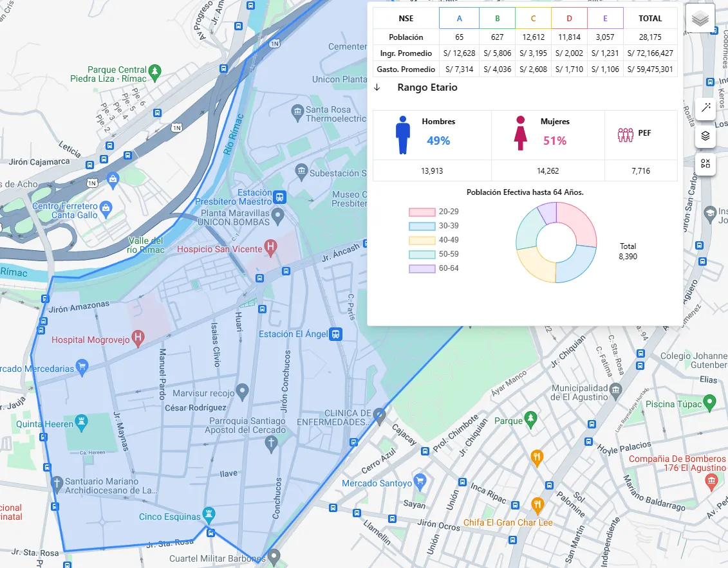
Task: Click the Hospicio San Vicente hospital marker
Action: [270, 248]
